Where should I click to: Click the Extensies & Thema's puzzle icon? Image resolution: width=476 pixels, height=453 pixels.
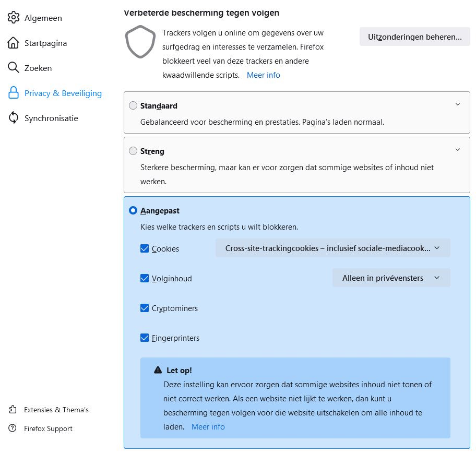pos(13,410)
